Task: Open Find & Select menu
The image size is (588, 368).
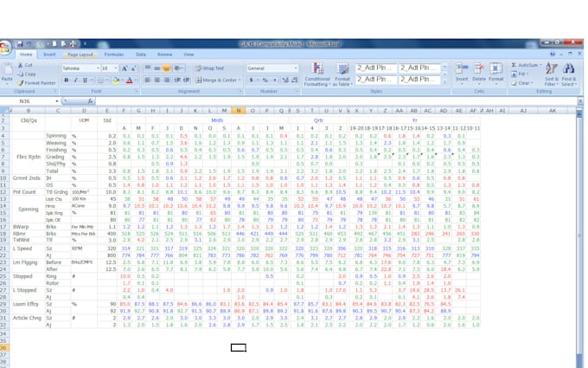Action: (x=568, y=74)
